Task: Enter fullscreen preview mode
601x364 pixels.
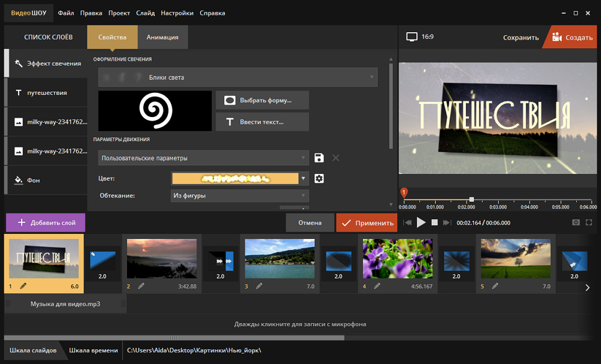Action: pyautogui.click(x=589, y=222)
